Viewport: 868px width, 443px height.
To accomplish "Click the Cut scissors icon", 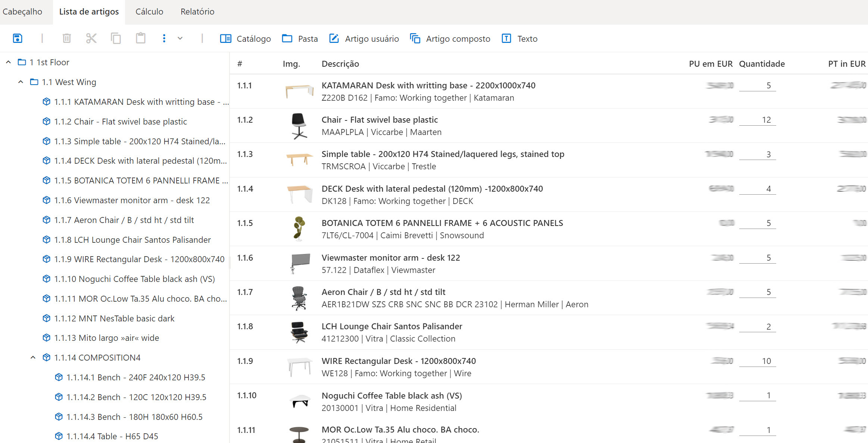I will 91,38.
